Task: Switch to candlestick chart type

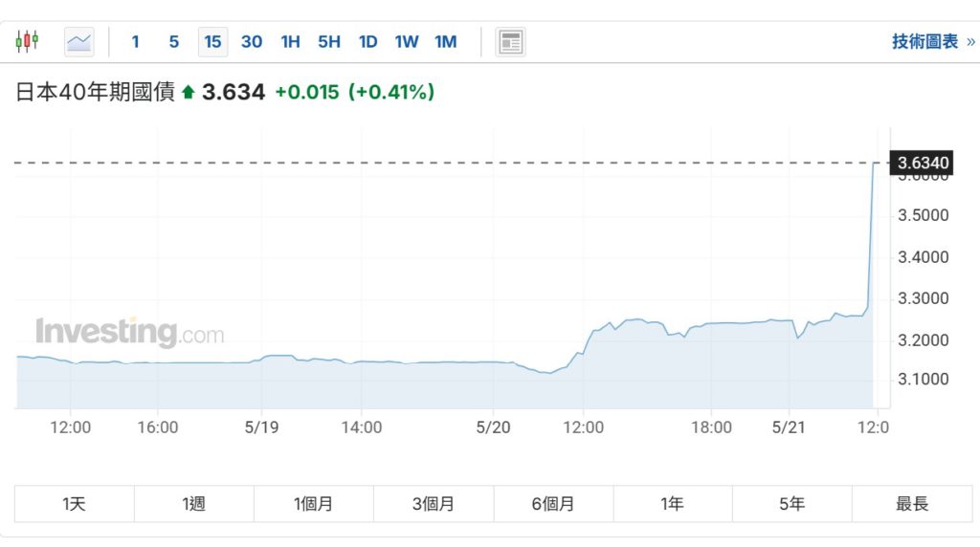Action: coord(27,41)
